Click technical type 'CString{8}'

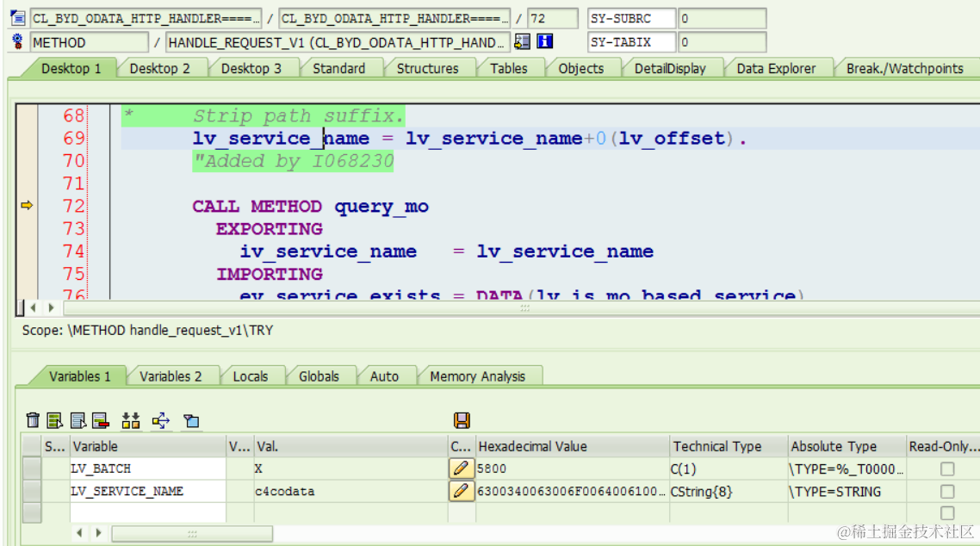tap(729, 491)
